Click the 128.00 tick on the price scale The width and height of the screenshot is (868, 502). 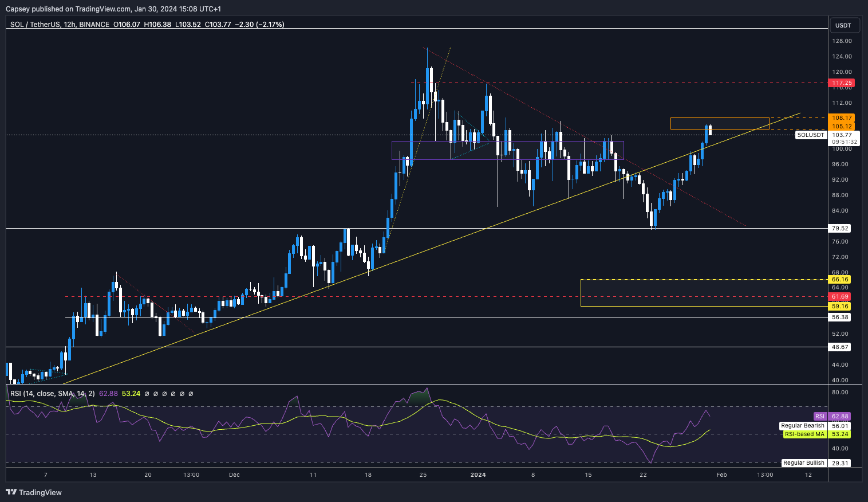pos(842,41)
